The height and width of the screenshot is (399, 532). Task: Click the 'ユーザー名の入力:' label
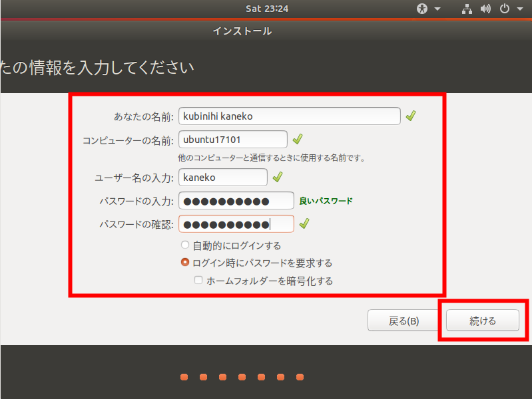134,178
